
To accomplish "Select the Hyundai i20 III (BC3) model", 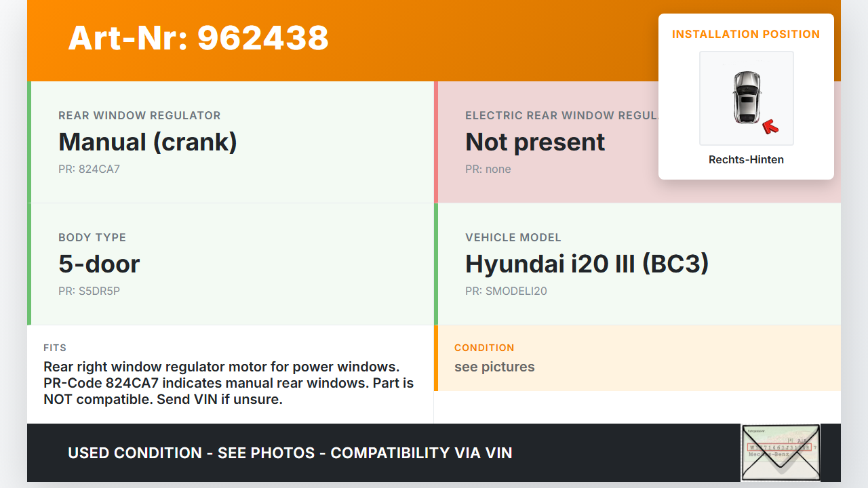I will click(587, 264).
